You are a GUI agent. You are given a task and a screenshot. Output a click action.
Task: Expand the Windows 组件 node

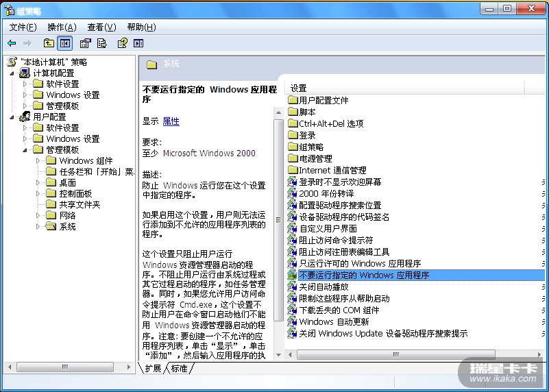tap(38, 160)
